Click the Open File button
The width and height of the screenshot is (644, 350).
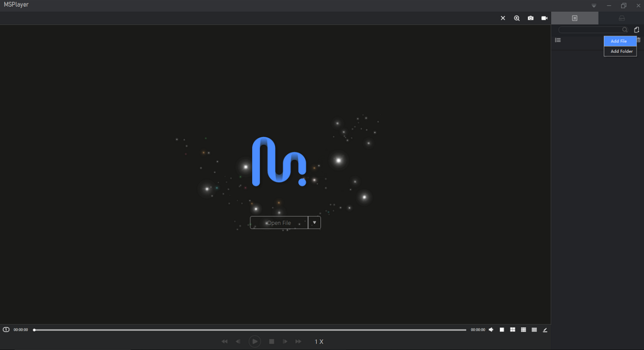(x=279, y=223)
